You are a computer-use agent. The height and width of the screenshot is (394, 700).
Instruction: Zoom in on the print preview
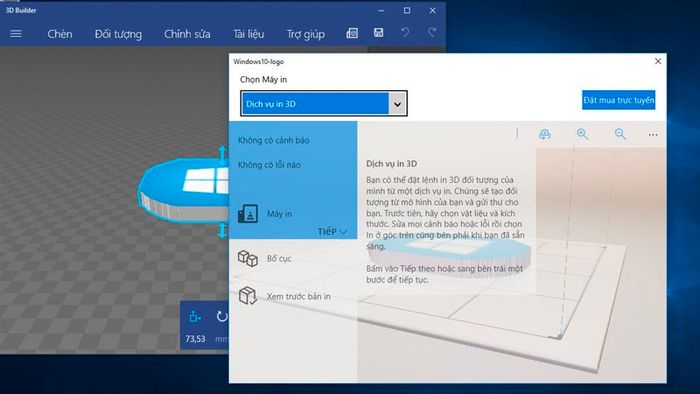582,134
